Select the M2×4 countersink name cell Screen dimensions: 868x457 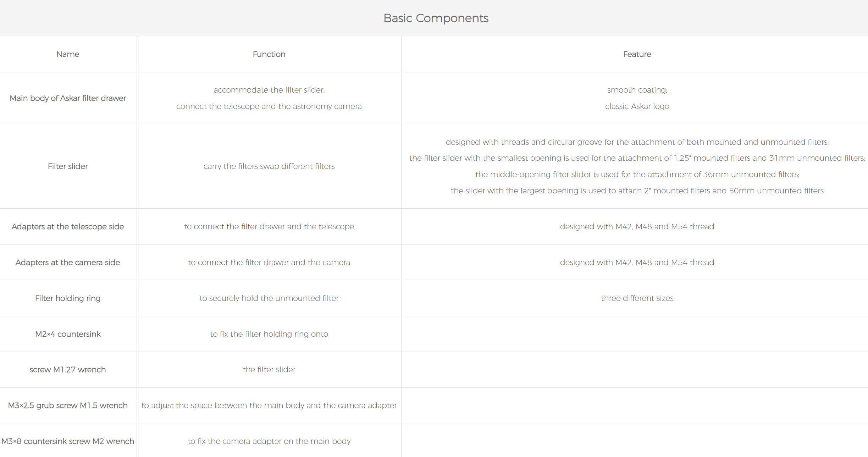[x=68, y=334]
